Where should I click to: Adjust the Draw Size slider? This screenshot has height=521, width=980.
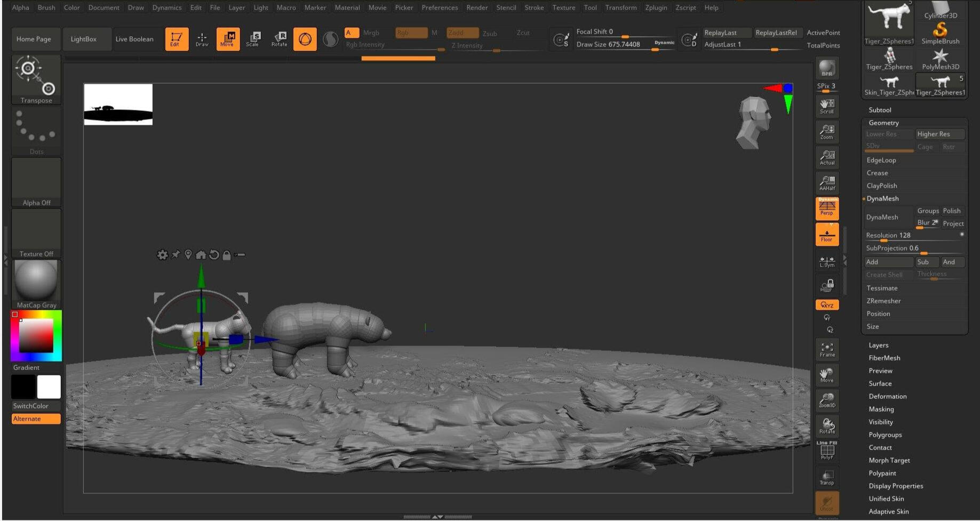625,45
